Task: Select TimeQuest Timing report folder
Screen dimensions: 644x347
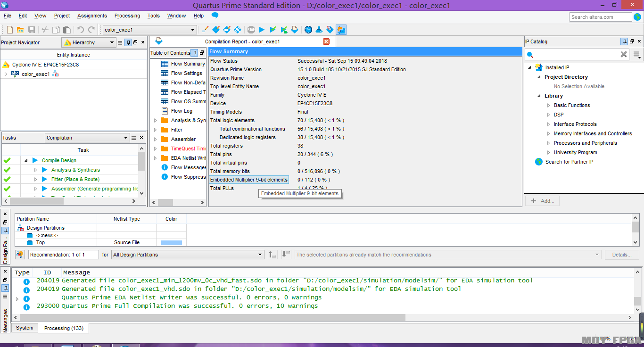Action: (x=183, y=149)
